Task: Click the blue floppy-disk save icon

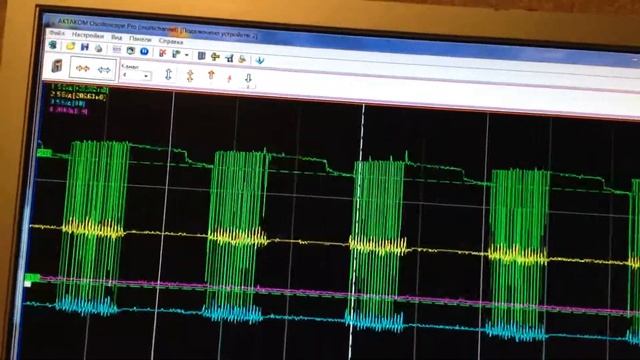Action: pos(84,47)
